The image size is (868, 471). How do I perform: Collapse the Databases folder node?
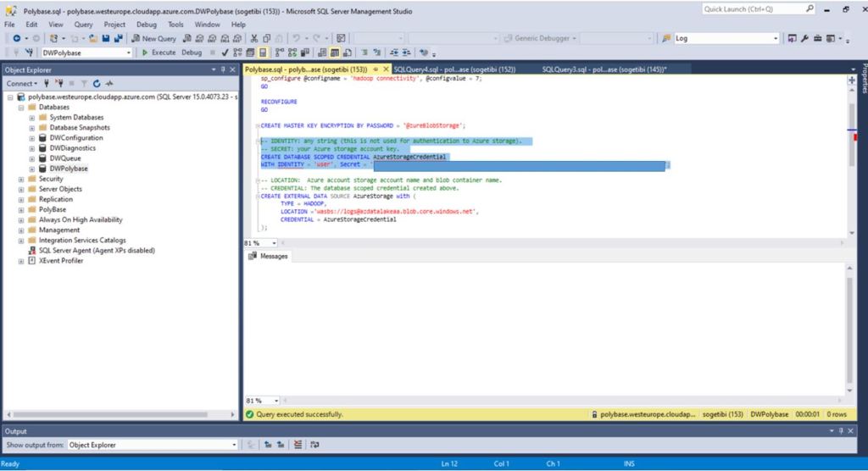tap(21, 108)
